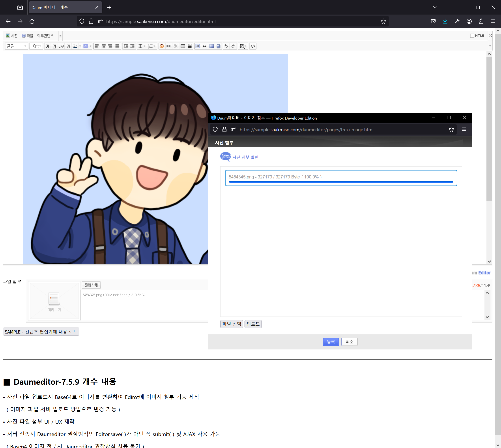Click the Firefox pocket save icon

tap(433, 21)
